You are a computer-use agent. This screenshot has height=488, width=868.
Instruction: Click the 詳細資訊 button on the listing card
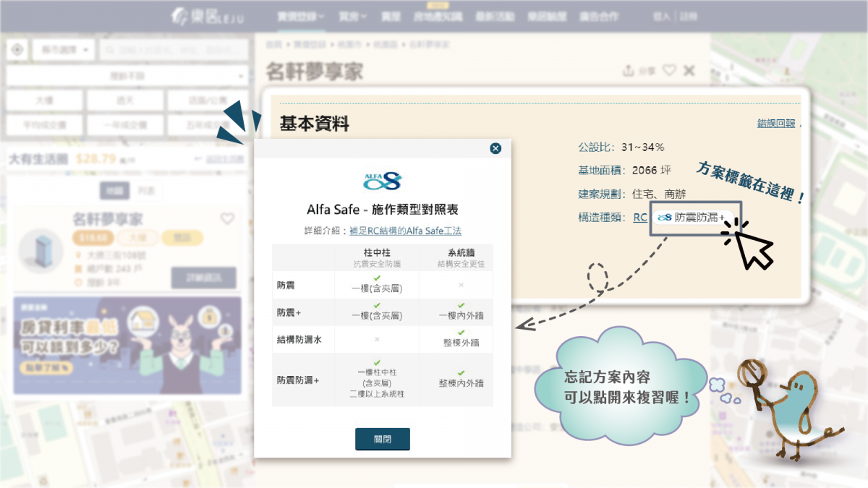[203, 278]
